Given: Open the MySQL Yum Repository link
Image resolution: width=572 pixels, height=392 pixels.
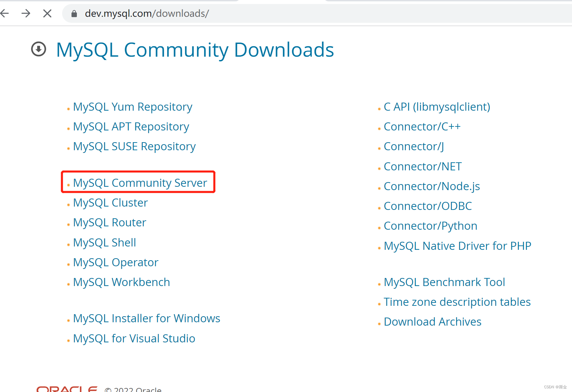Looking at the screenshot, I should pyautogui.click(x=133, y=107).
